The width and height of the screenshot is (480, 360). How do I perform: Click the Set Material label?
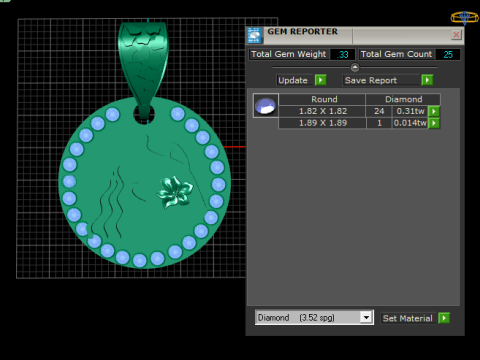coord(407,318)
